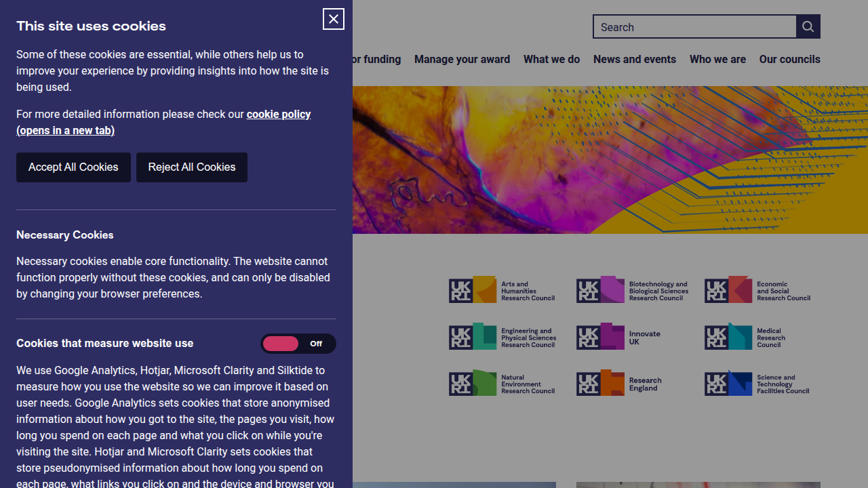Open the Who we are menu
Viewport: 868px width, 488px height.
coord(717,60)
